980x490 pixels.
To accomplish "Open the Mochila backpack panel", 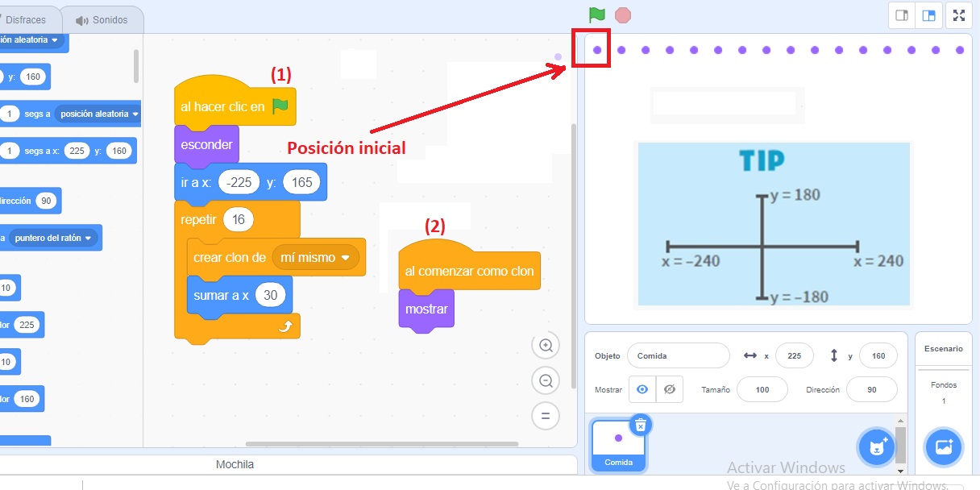I will point(234,464).
